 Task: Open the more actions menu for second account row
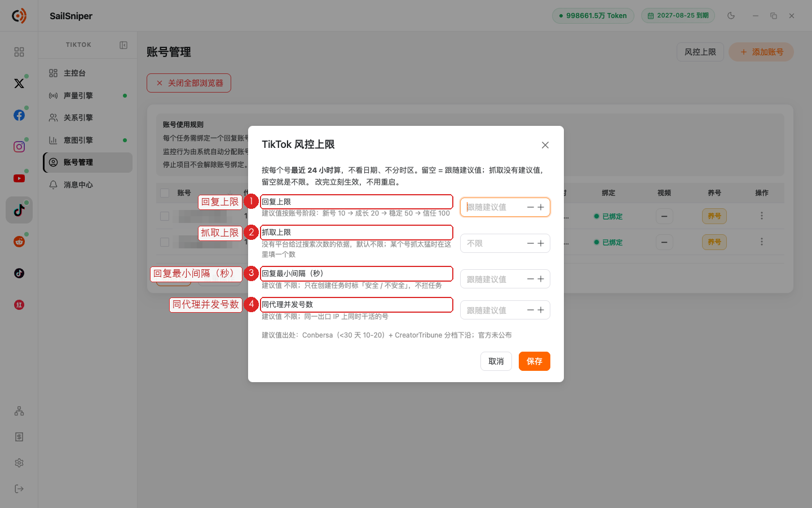pos(762,242)
